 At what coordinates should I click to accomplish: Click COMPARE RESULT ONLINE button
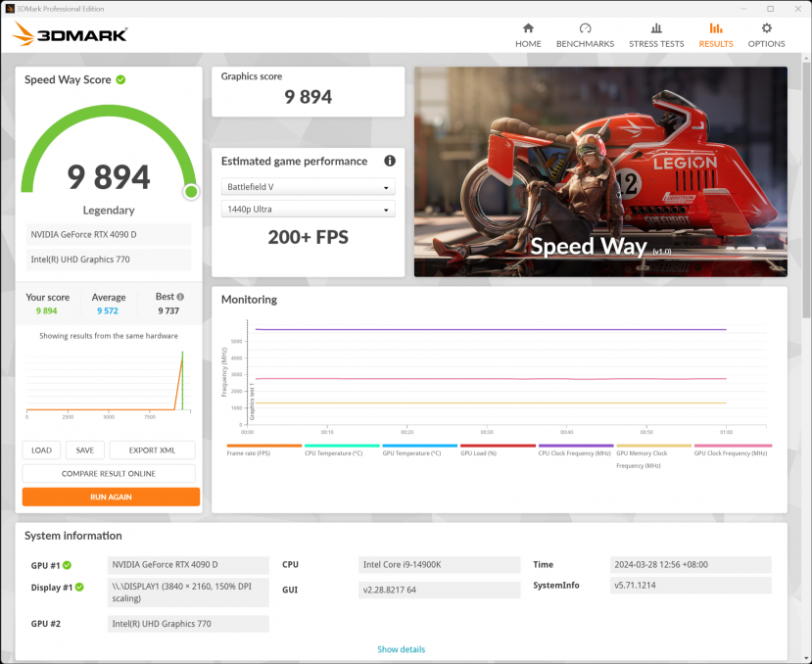tap(111, 473)
